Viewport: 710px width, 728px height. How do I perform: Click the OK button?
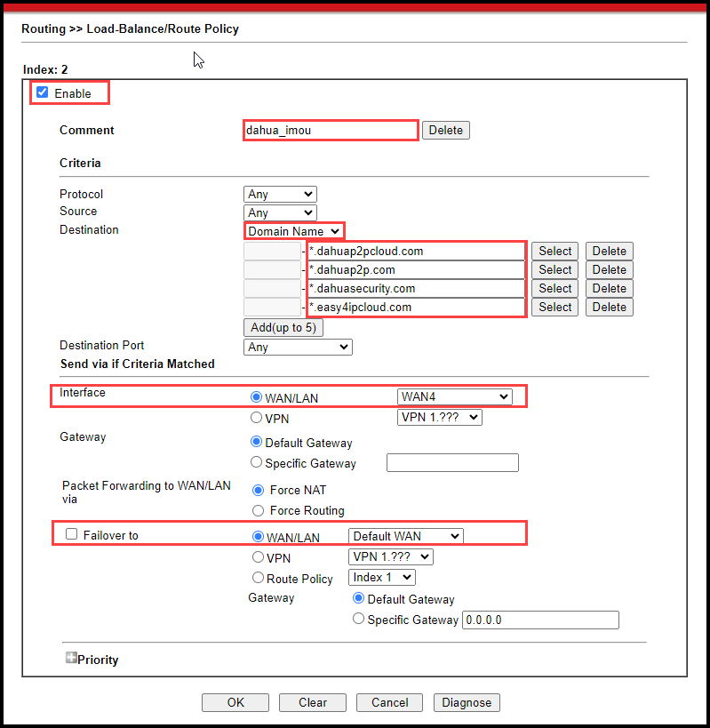(x=235, y=702)
